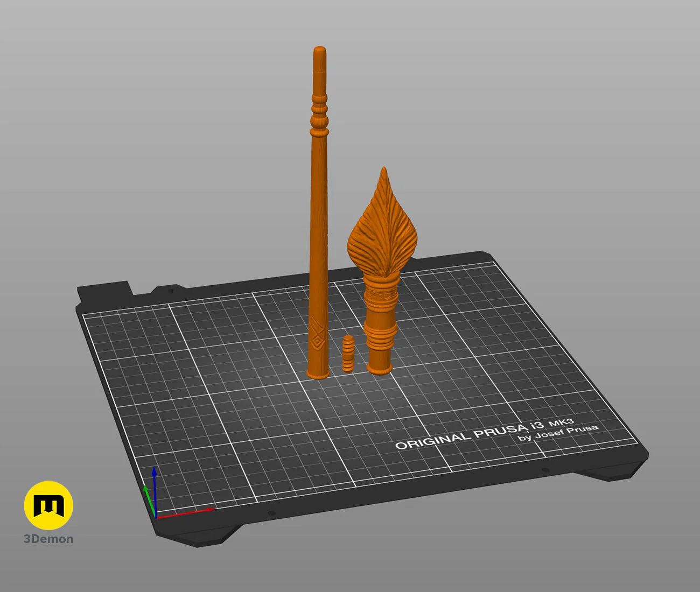Click the screw hole on bed's right edge
This screenshot has width=700, height=592.
pyautogui.click(x=545, y=470)
